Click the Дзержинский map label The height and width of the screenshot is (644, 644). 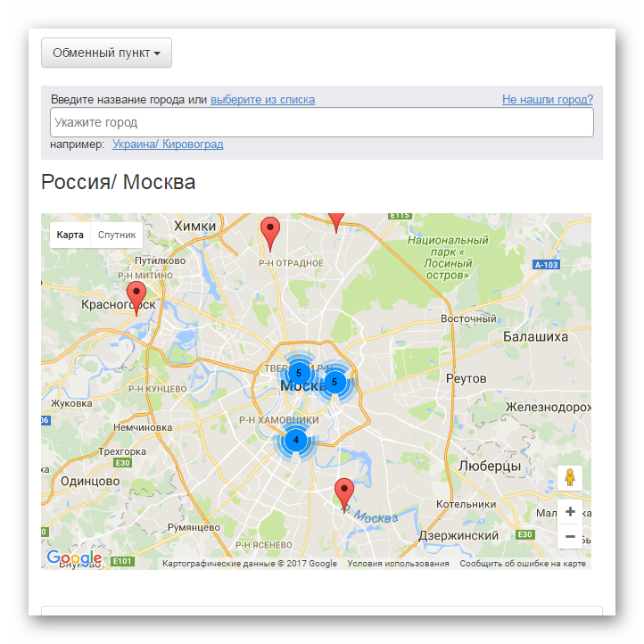(458, 535)
